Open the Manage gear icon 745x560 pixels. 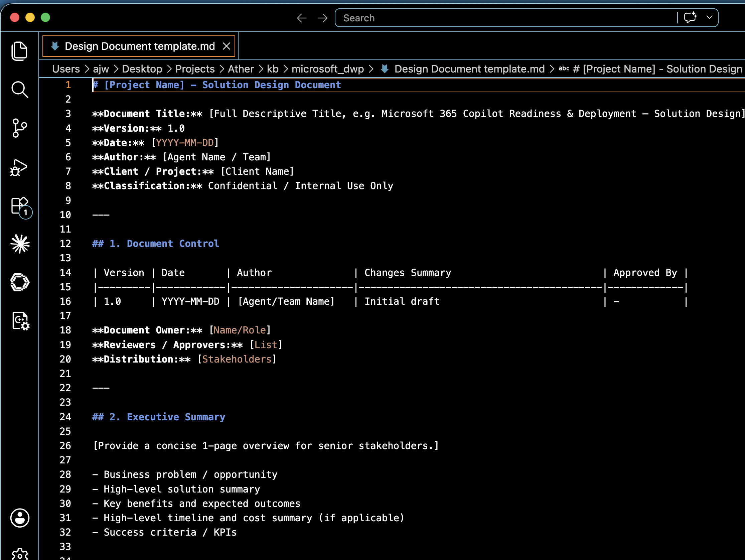pos(20,554)
